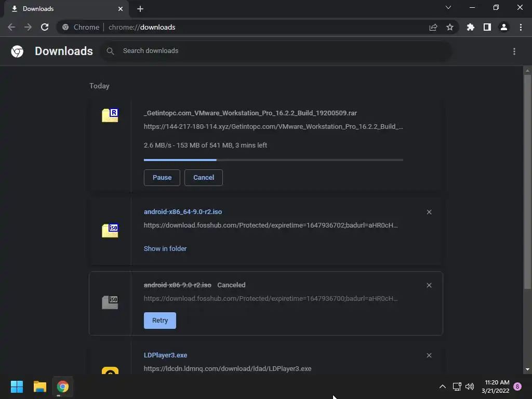
Task: Close the Downloads tab
Action: tap(121, 9)
